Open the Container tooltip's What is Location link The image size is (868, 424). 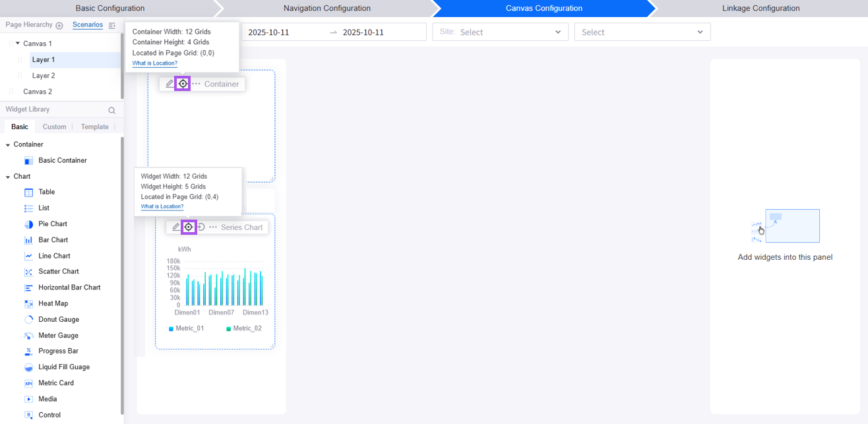155,63
